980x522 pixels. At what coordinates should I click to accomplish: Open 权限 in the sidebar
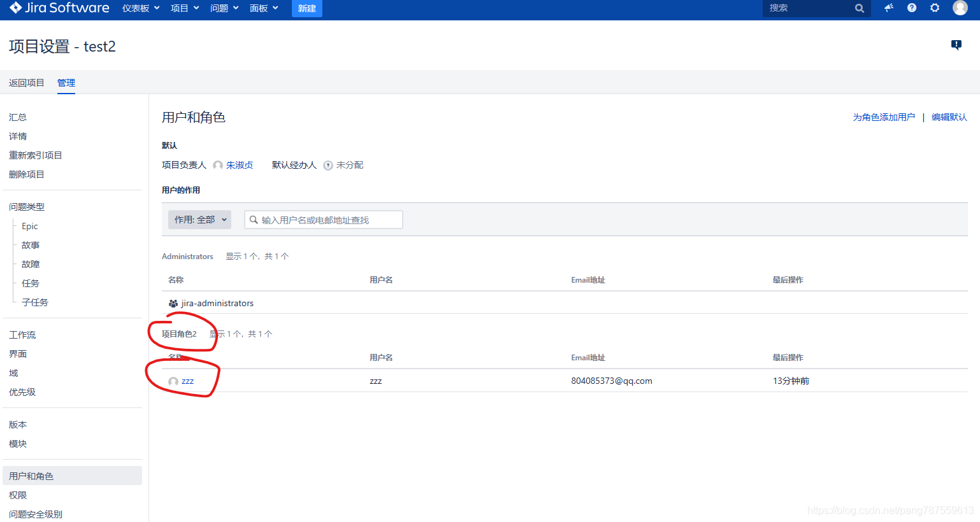18,495
